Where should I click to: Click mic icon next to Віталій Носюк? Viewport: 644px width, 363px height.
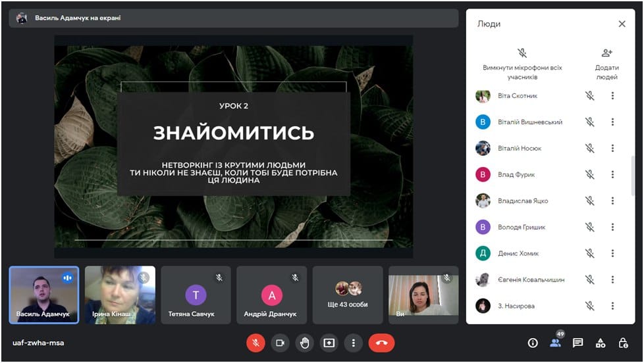point(589,149)
